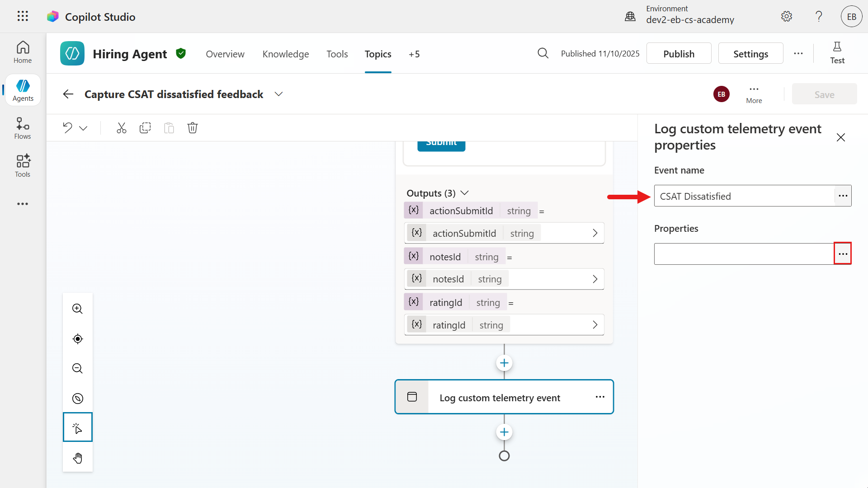
Task: Paste node from clipboard icon
Action: pos(169,128)
